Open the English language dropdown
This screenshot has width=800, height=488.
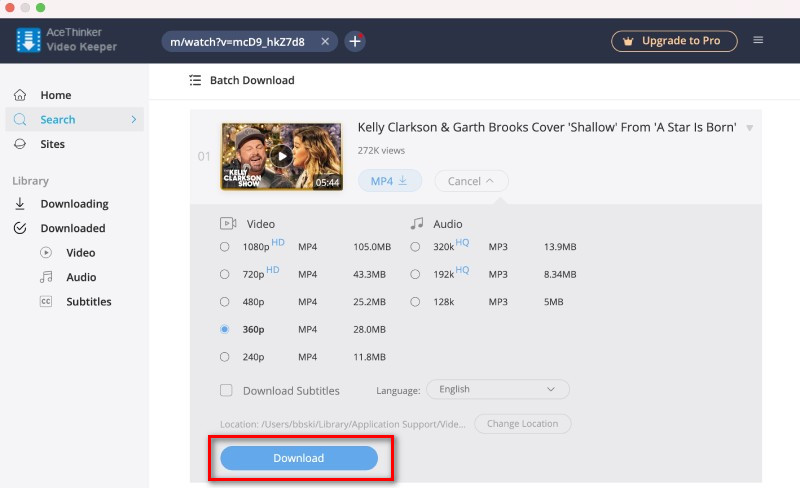497,389
